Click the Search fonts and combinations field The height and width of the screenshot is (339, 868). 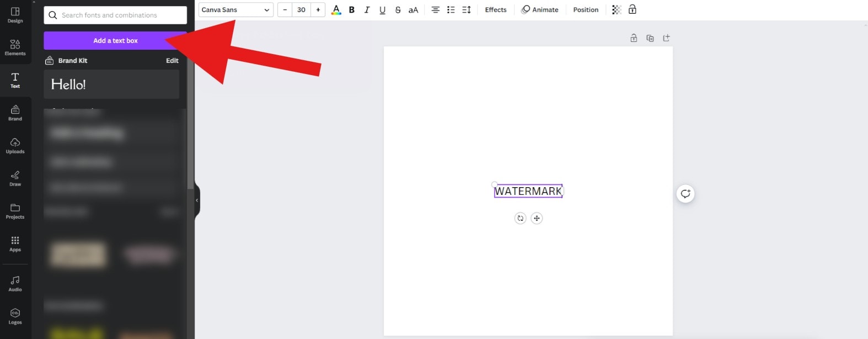coord(115,15)
